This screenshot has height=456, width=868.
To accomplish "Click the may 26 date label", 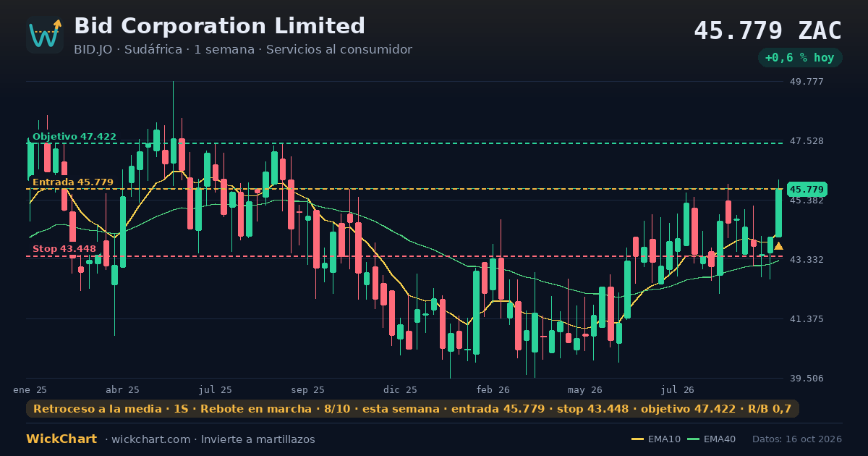I will [585, 389].
